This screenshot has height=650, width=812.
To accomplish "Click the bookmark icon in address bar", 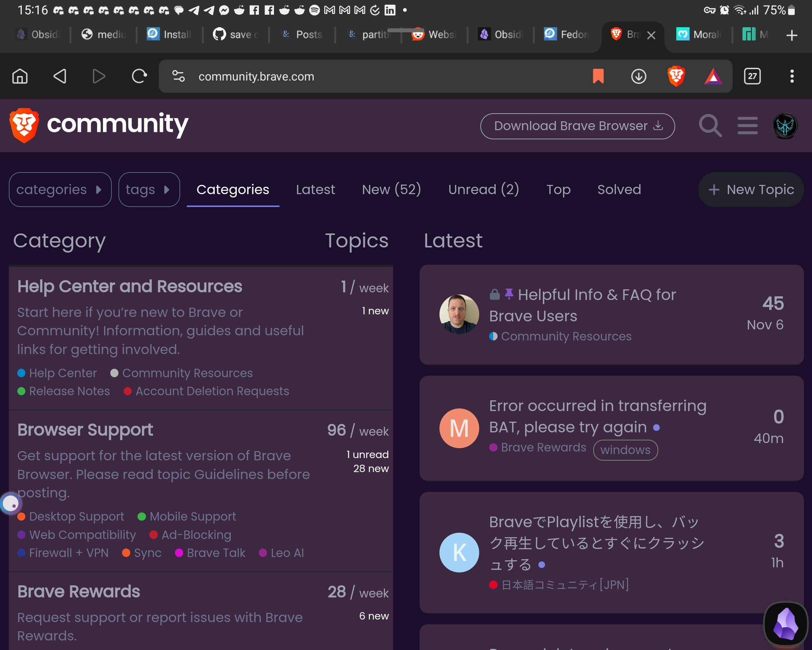I will 598,76.
